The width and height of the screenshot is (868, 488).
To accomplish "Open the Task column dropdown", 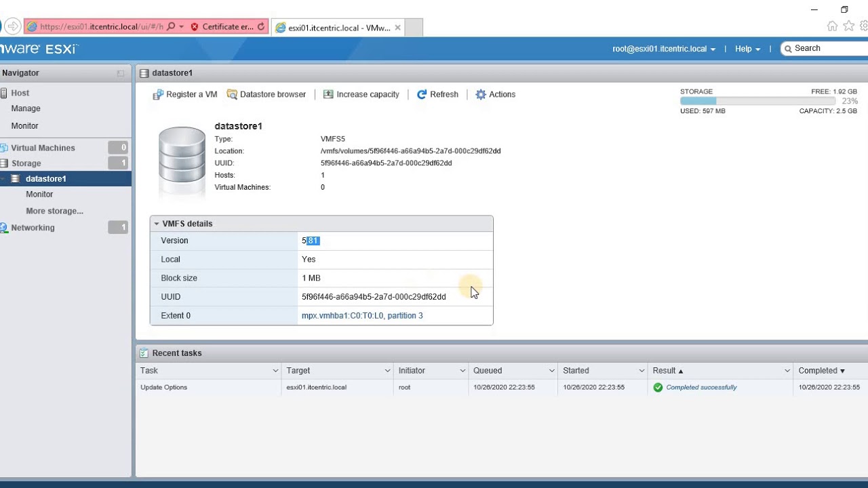I will point(275,371).
